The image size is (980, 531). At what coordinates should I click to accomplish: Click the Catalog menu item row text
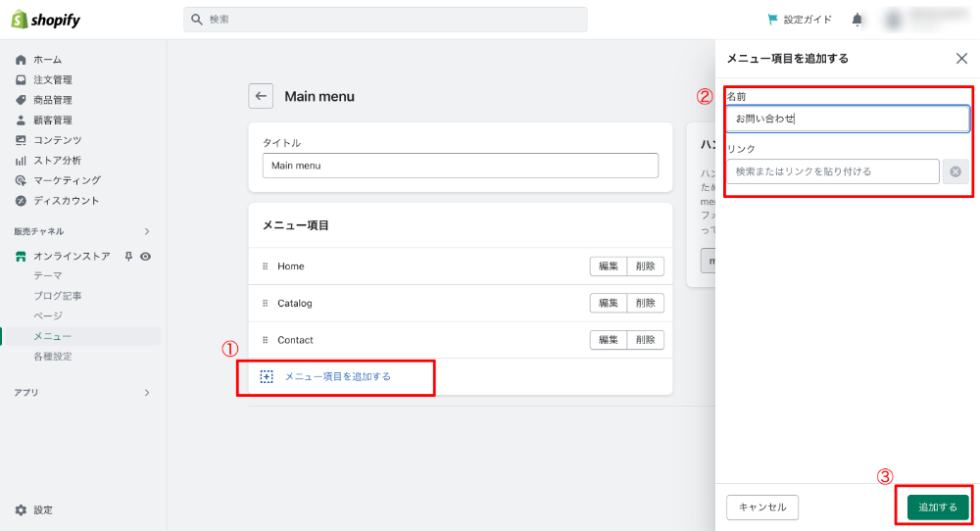pos(294,303)
